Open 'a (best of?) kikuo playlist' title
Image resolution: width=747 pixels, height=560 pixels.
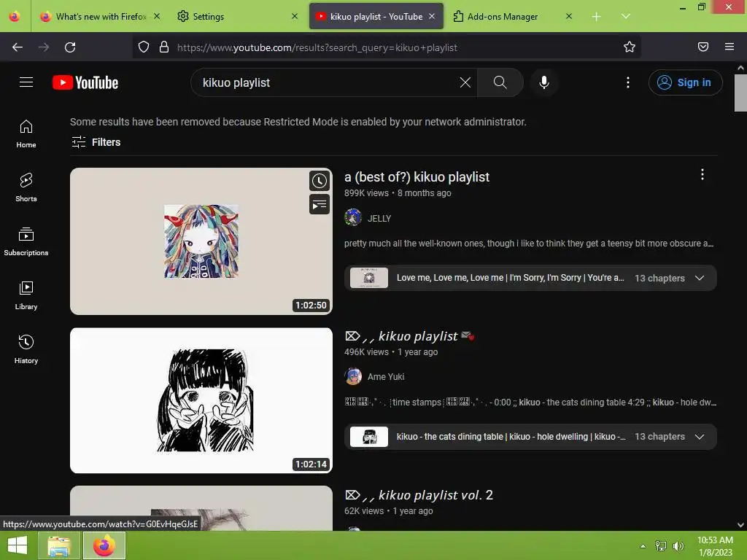pyautogui.click(x=417, y=177)
